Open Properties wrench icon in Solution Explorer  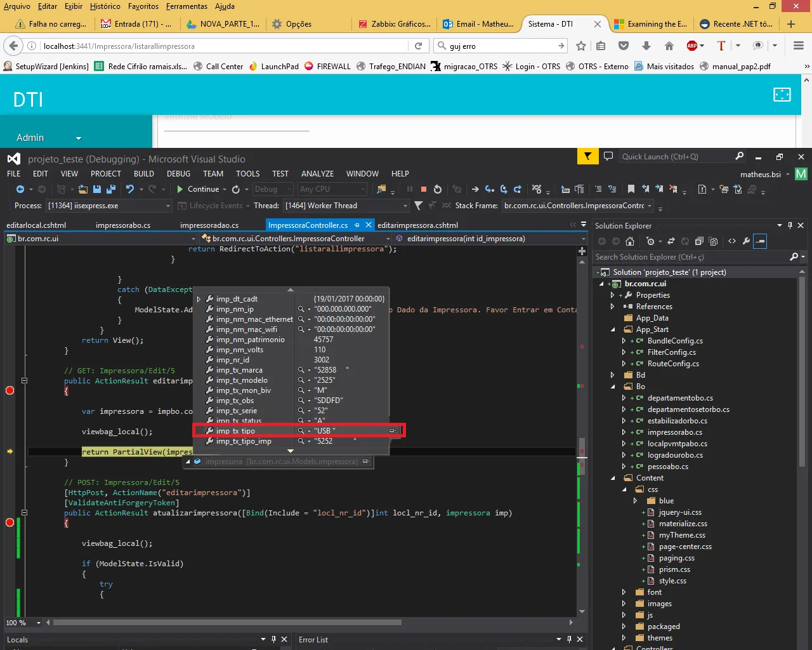tap(746, 241)
